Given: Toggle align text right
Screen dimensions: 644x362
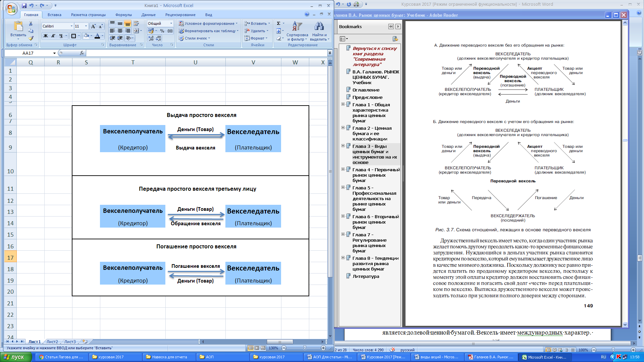Looking at the screenshot, I should (x=127, y=31).
